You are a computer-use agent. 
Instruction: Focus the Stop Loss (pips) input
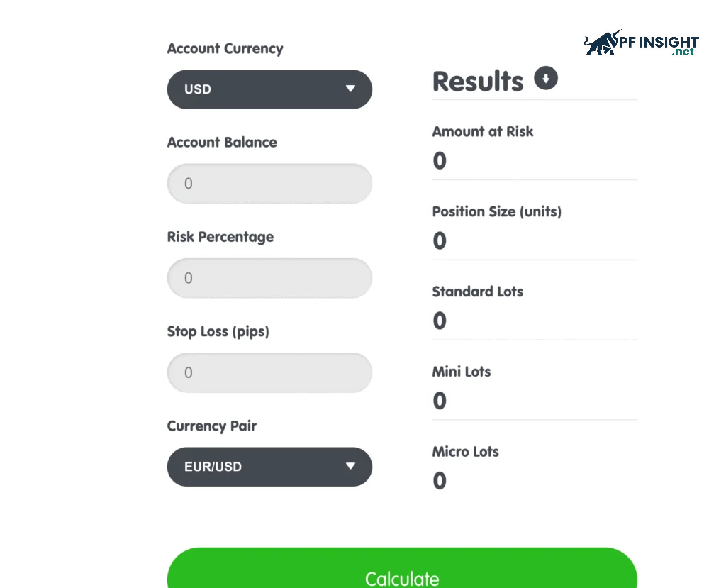coord(269,372)
